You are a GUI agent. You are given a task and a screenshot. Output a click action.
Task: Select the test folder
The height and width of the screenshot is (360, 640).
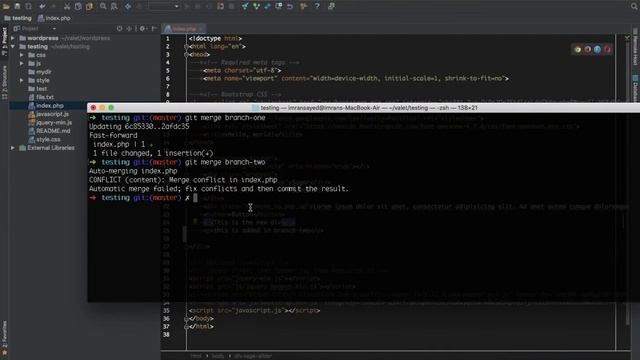(x=38, y=89)
